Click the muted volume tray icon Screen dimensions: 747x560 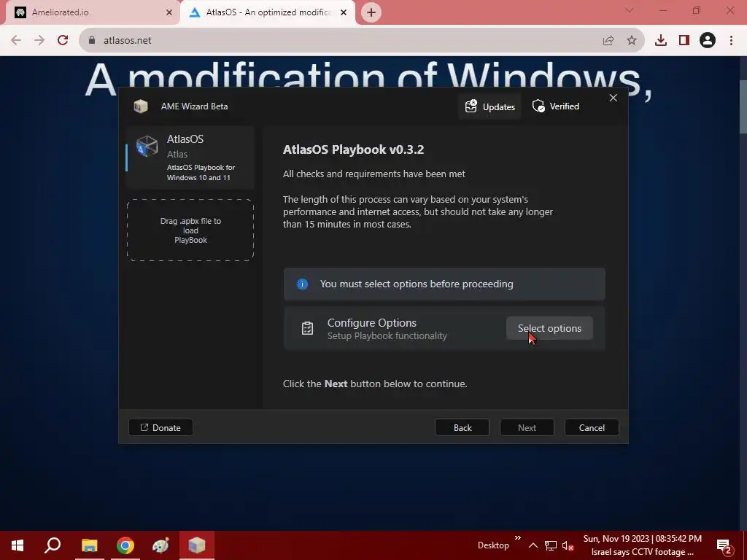coord(568,545)
